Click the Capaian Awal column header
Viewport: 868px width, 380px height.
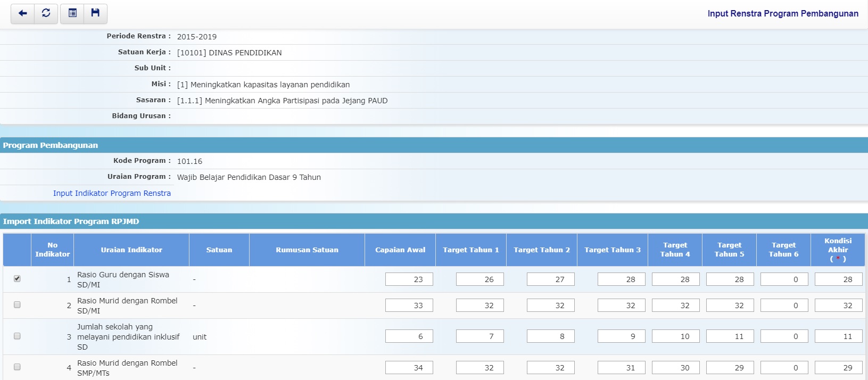[x=400, y=250]
